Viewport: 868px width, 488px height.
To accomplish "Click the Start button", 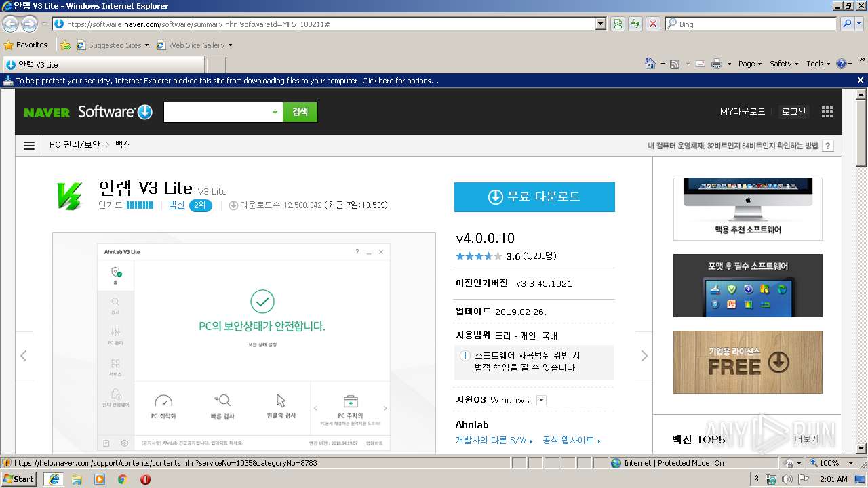I will coord(19,479).
